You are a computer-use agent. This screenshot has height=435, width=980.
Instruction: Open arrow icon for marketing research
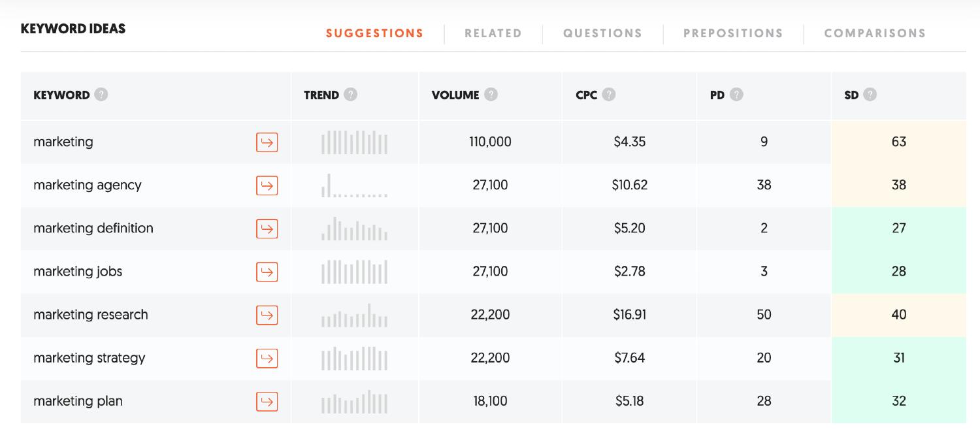[267, 315]
